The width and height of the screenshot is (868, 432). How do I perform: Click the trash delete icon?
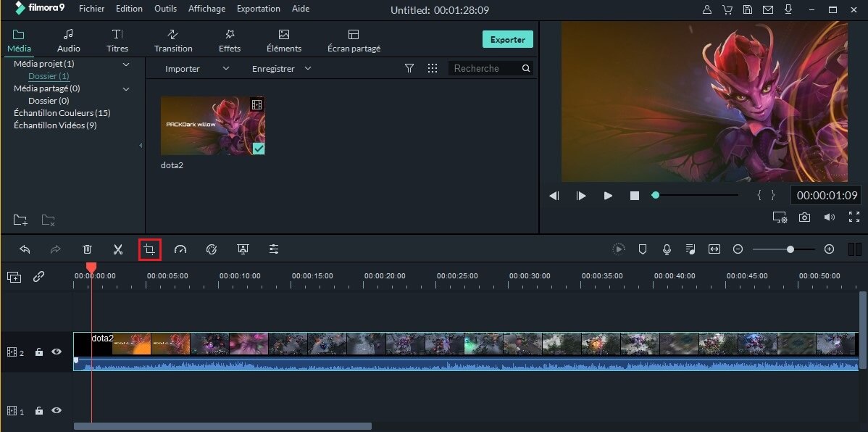point(87,249)
